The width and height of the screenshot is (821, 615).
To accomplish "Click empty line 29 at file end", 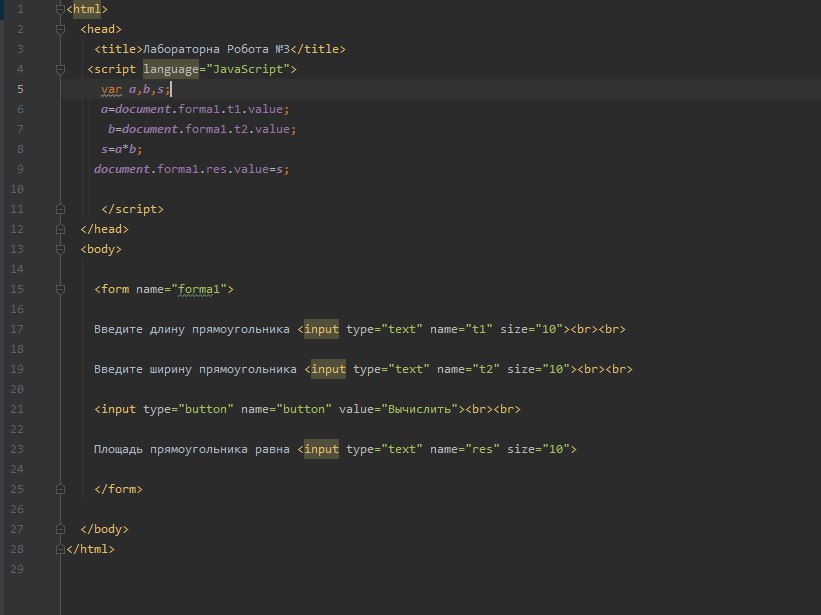I will click(x=300, y=569).
